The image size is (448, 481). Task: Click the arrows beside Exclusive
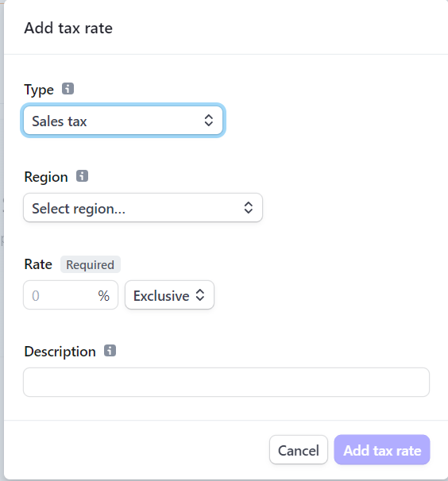tap(200, 295)
